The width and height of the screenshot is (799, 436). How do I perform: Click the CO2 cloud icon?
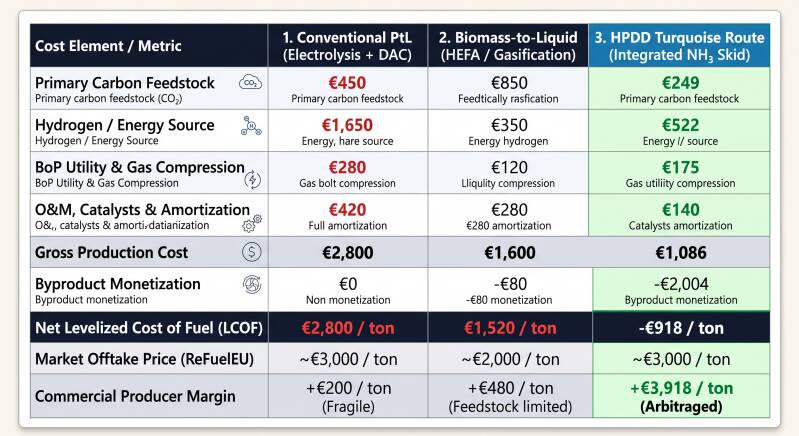(x=251, y=82)
